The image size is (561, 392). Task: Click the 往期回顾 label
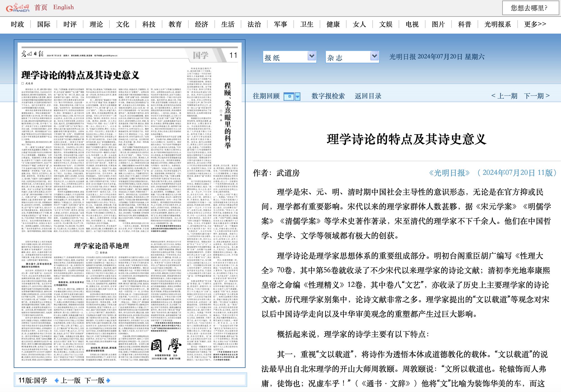(266, 96)
